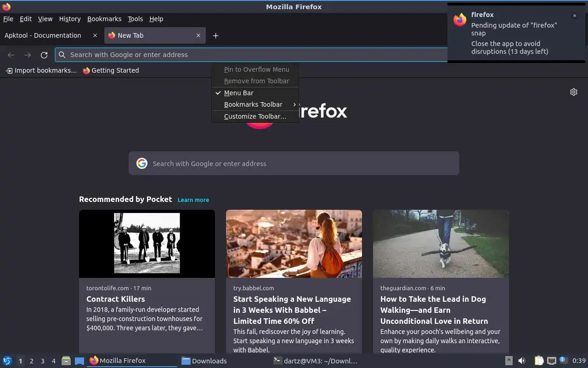The height and width of the screenshot is (368, 588).
Task: Click the dog carrying stick thumbnail
Action: [441, 244]
